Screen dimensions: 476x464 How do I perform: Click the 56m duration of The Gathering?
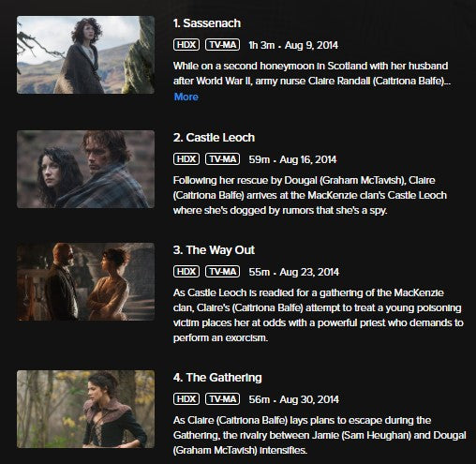point(260,399)
